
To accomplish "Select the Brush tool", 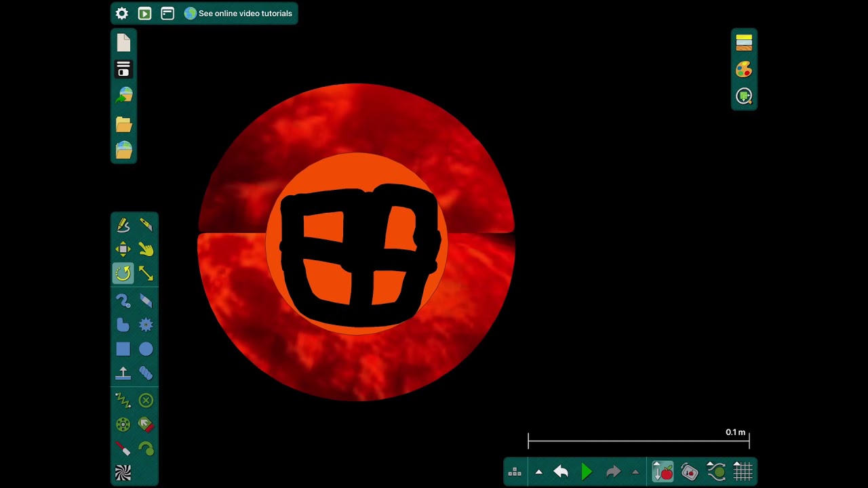I will coord(123,301).
